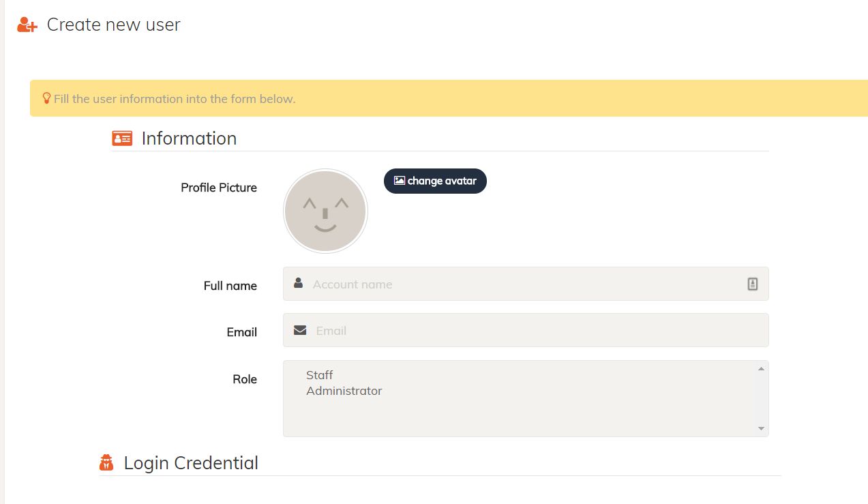Click the lightbulb icon in the yellow notice
Image resolution: width=868 pixels, height=504 pixels.
coord(46,98)
